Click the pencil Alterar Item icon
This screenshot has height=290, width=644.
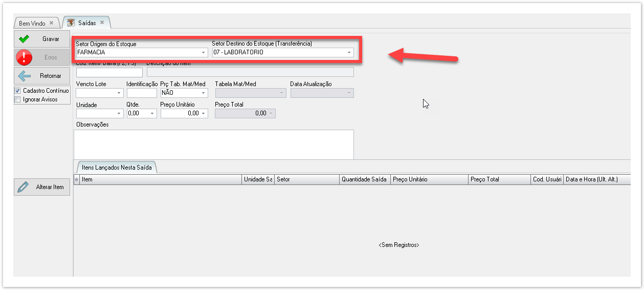tap(23, 187)
